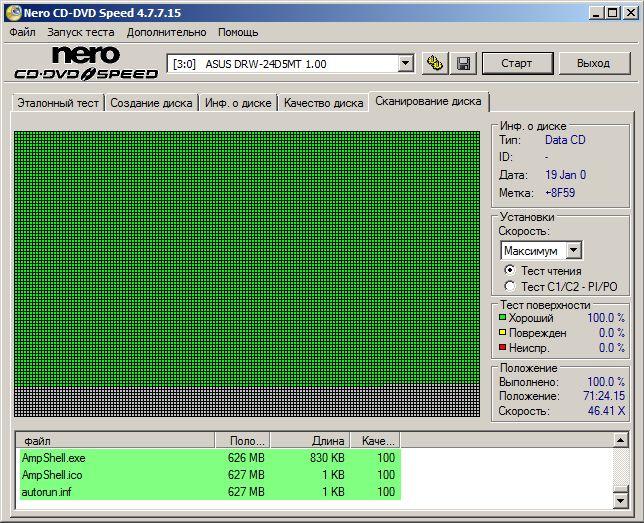Click the 19 Jan 0 date value
Image resolution: width=644 pixels, height=523 pixels.
click(566, 175)
